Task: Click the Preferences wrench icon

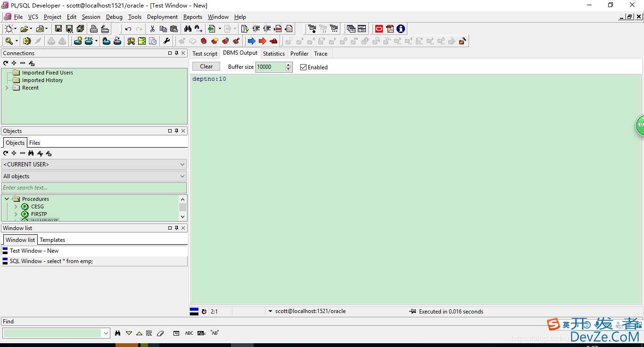Action: tap(166, 41)
